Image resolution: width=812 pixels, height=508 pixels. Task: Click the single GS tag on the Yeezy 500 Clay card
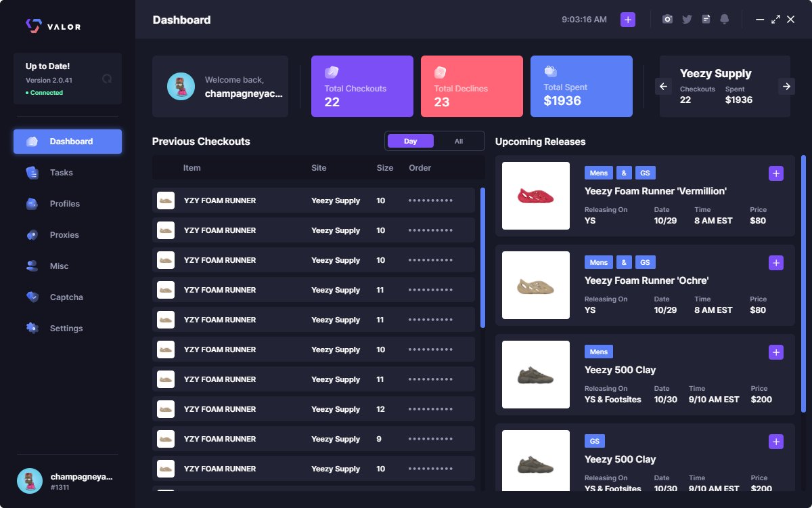point(595,441)
